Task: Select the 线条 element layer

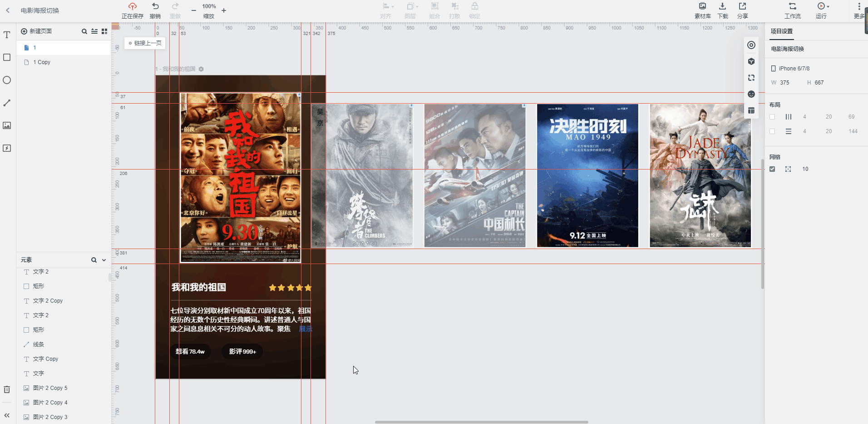Action: (64, 344)
